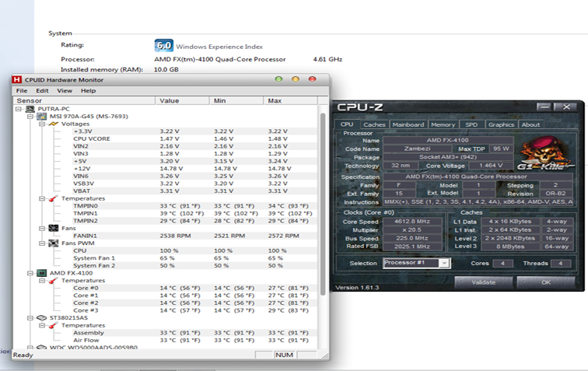The image size is (588, 371).
Task: Switch to the Caches tab in CPU-Z
Action: 374,124
